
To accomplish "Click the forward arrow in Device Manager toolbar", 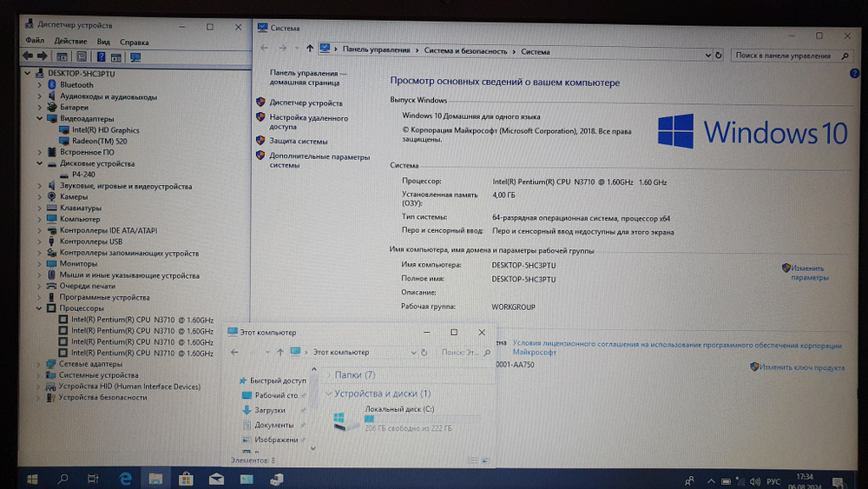I will click(43, 56).
